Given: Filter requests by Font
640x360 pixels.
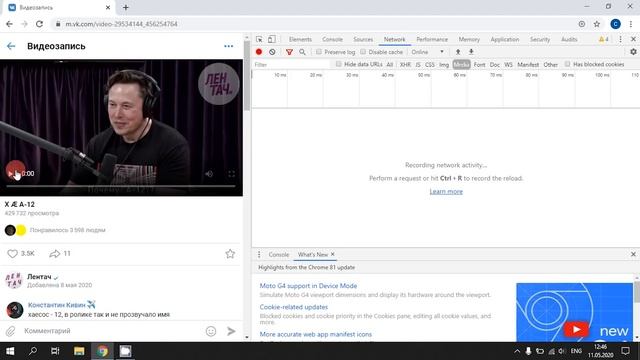Looking at the screenshot, I should tap(479, 64).
